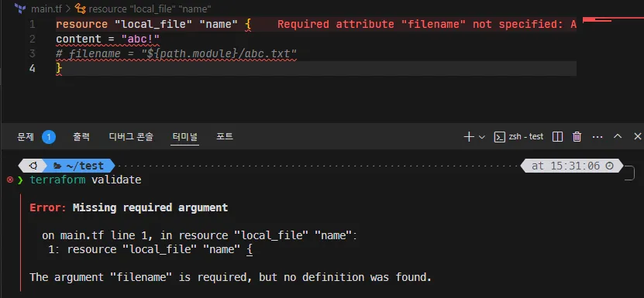Click line number 3 in editor gutter
The image size is (644, 298).
[x=33, y=53]
